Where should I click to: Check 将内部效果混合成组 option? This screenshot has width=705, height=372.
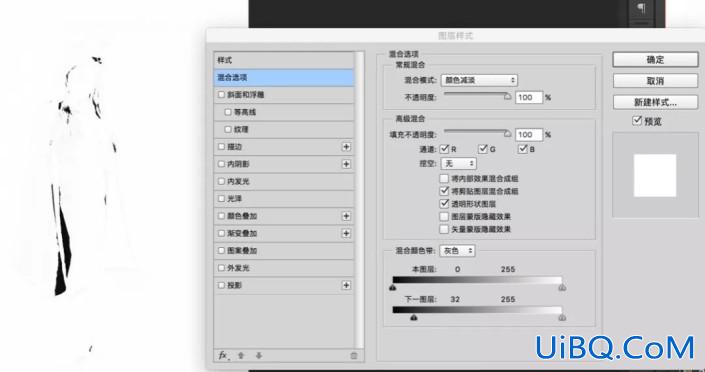(444, 179)
